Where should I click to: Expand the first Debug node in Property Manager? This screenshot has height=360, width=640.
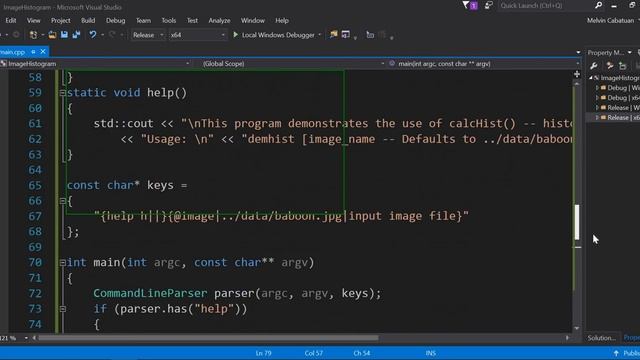(597, 88)
